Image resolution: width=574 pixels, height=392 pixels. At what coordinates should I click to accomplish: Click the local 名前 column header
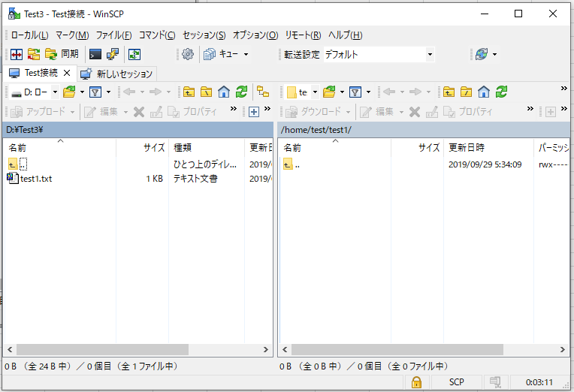[x=59, y=147]
